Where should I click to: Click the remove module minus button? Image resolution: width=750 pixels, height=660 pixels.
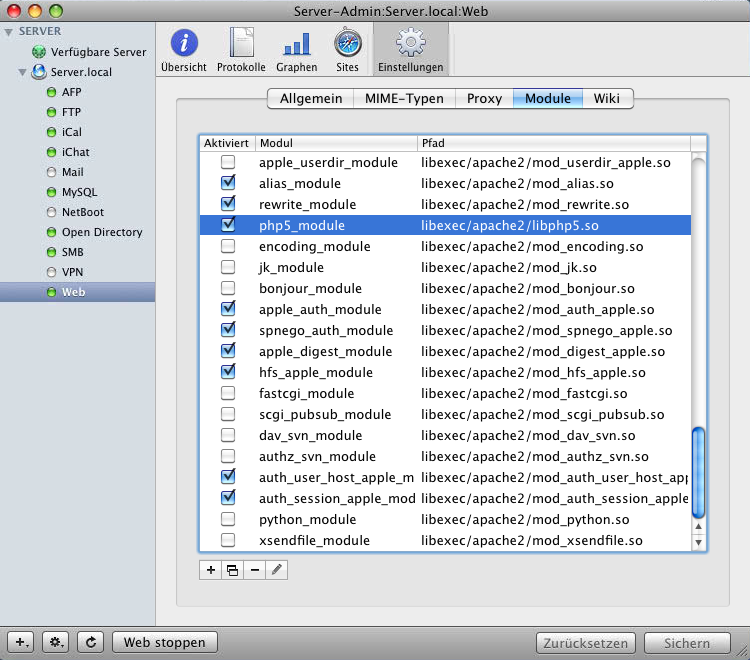(x=255, y=570)
